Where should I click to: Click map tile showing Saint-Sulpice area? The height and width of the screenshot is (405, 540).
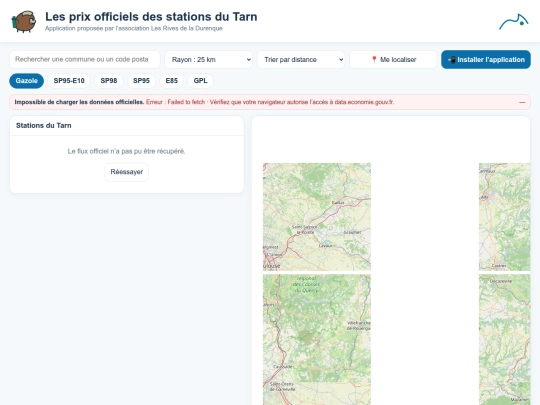tap(317, 217)
